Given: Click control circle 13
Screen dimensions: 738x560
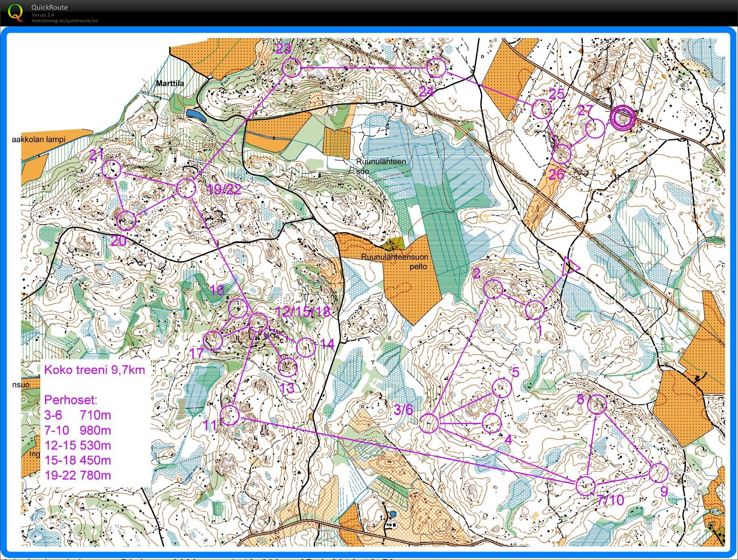Looking at the screenshot, I should point(288,367).
